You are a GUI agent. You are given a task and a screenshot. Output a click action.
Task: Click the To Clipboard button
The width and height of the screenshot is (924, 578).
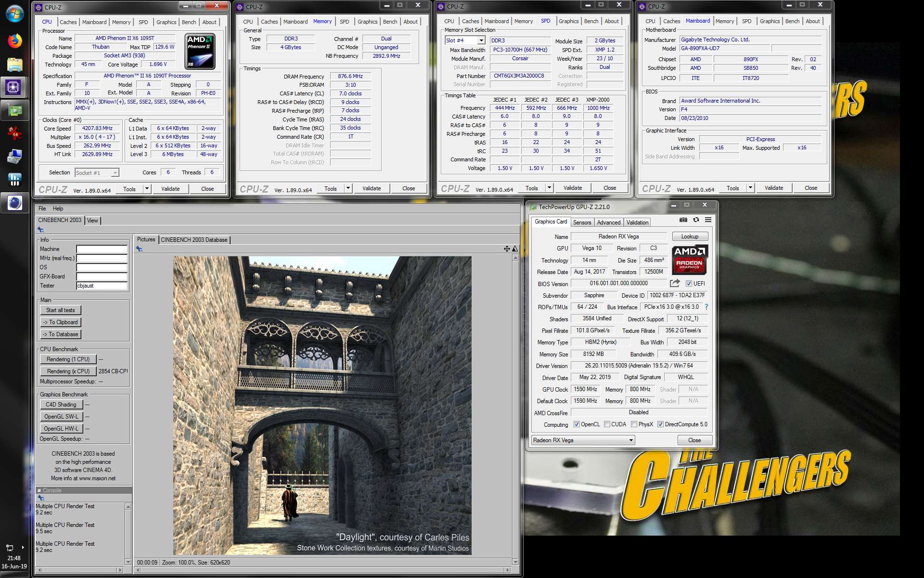[61, 322]
